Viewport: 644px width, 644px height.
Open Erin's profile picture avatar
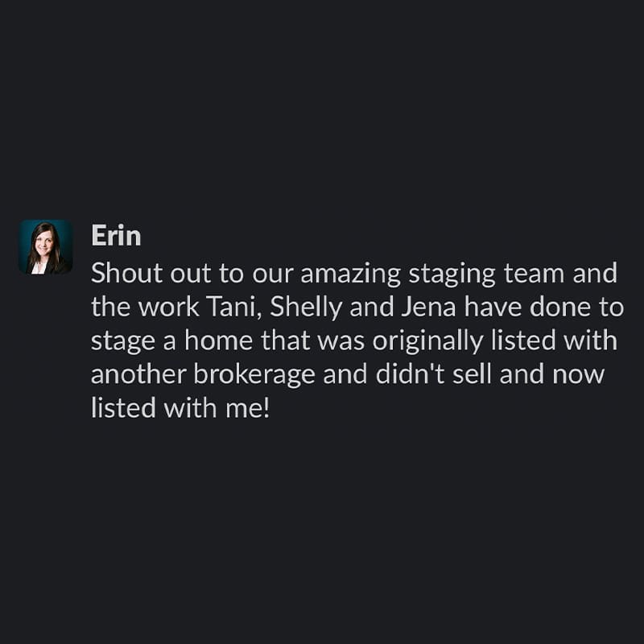coord(46,247)
